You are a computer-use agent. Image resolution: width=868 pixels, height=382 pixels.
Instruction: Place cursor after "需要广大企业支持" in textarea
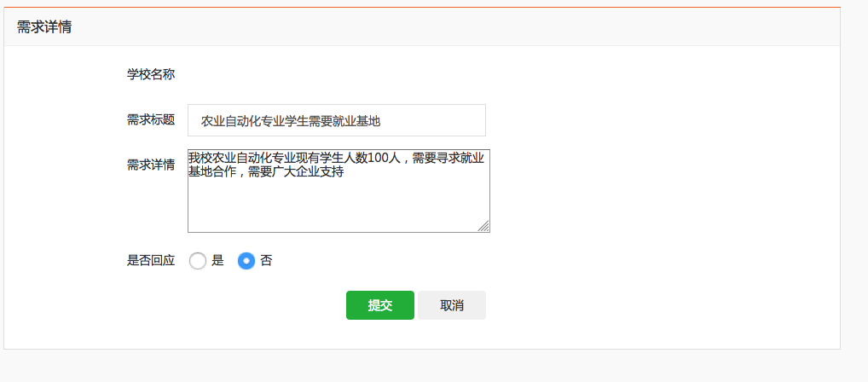pyautogui.click(x=344, y=172)
